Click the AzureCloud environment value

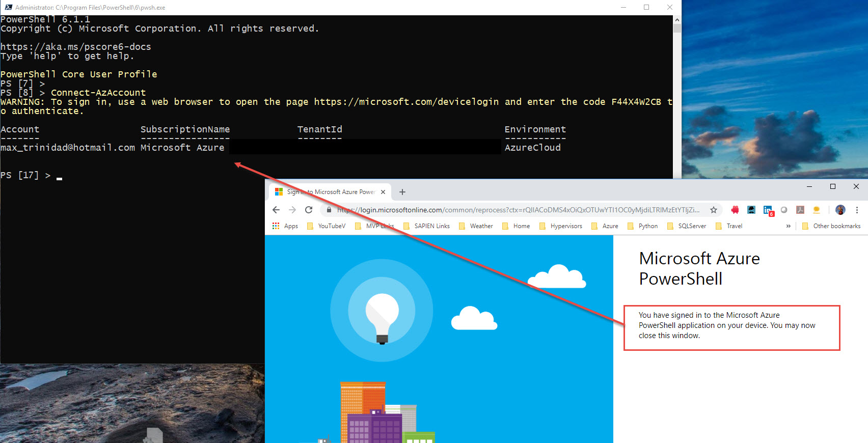pos(533,148)
